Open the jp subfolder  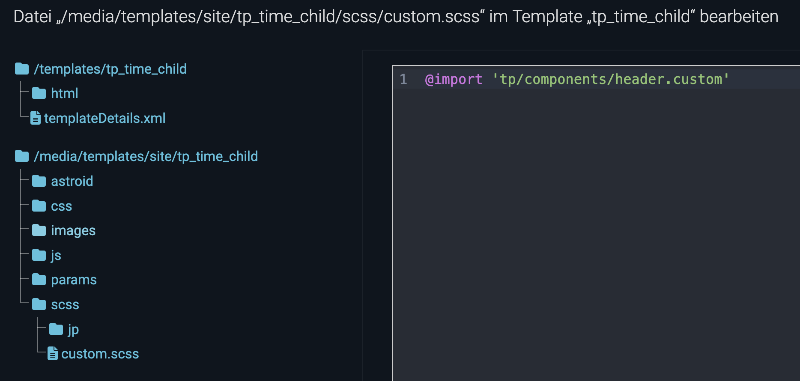pyautogui.click(x=64, y=329)
